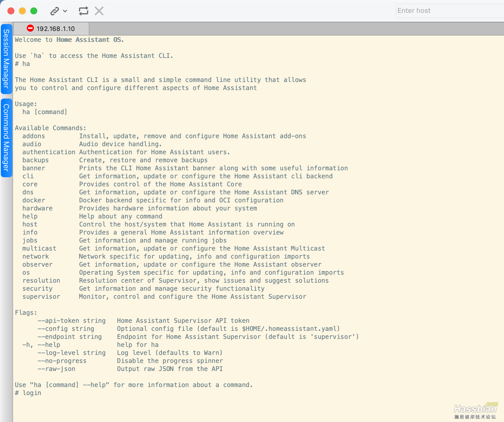Click 'Help about any command' description

[121, 216]
